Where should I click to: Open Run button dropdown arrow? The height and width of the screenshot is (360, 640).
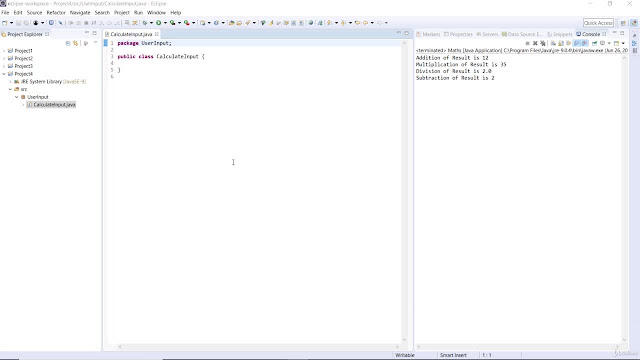[165, 23]
